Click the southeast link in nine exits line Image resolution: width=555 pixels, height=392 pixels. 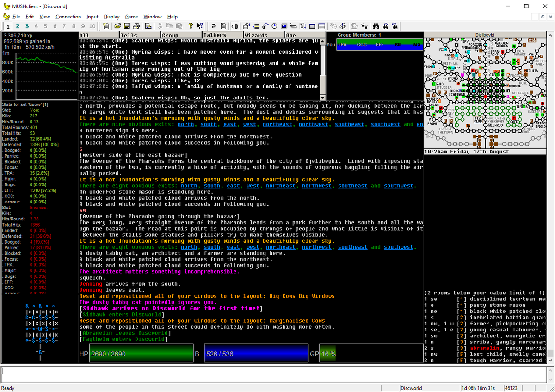tap(350, 124)
